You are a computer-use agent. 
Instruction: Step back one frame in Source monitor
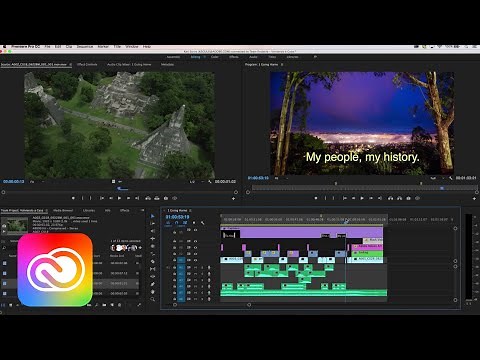click(111, 198)
